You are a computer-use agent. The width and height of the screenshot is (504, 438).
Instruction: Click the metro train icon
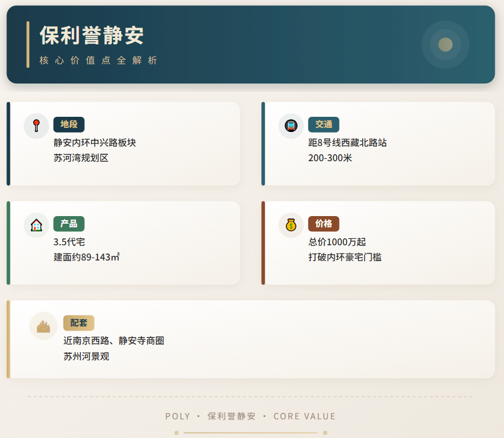291,126
